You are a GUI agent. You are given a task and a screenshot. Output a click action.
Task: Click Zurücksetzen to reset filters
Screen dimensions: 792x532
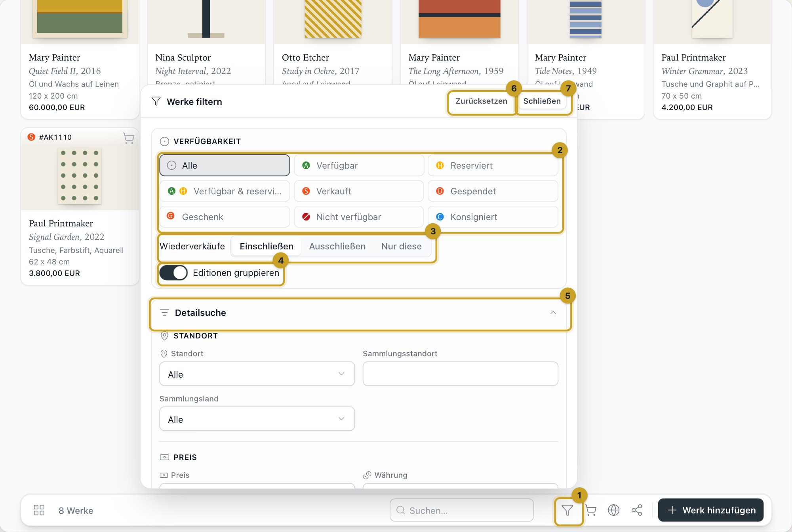481,101
